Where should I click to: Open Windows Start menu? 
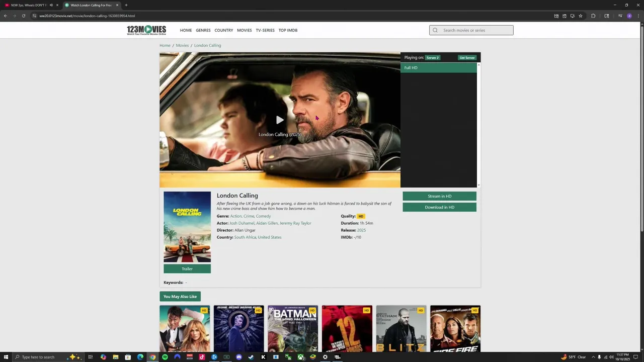(6, 357)
